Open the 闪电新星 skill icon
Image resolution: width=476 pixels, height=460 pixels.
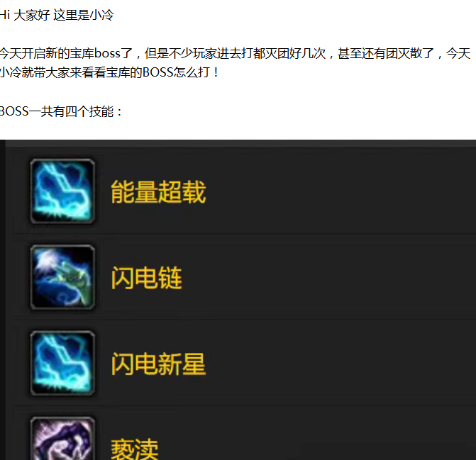(x=62, y=364)
